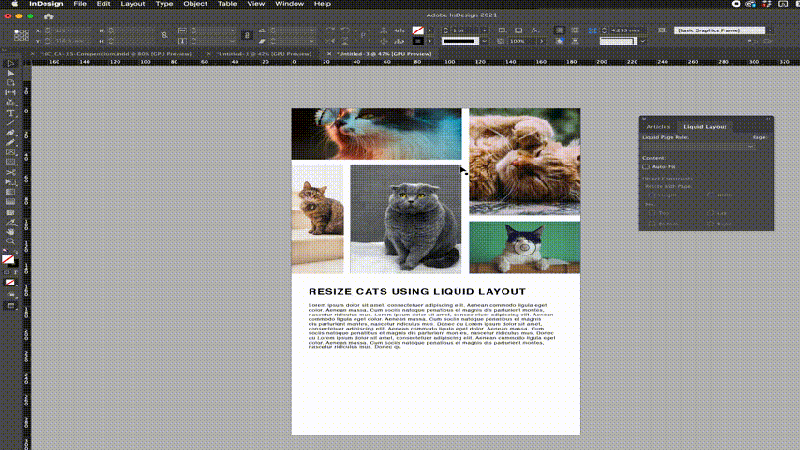Click the Apply None swatch in the toolbox
This screenshot has width=800, height=450.
tap(10, 282)
